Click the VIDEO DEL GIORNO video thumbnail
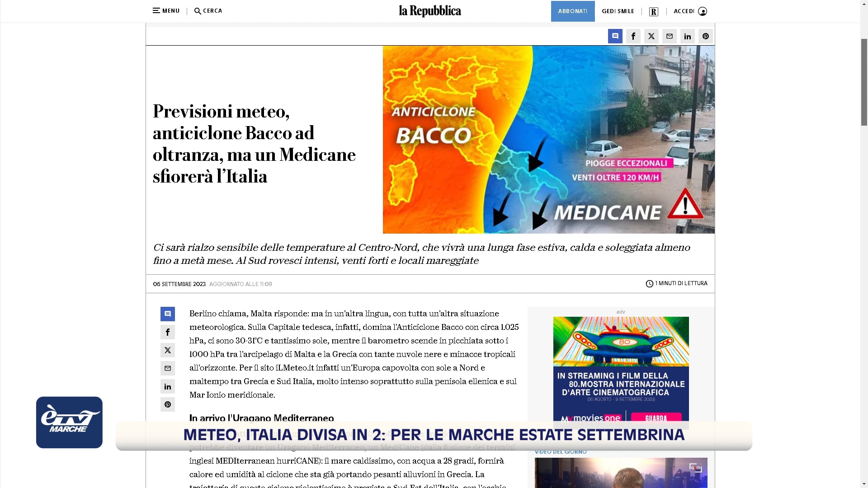The image size is (868, 488). 621,473
